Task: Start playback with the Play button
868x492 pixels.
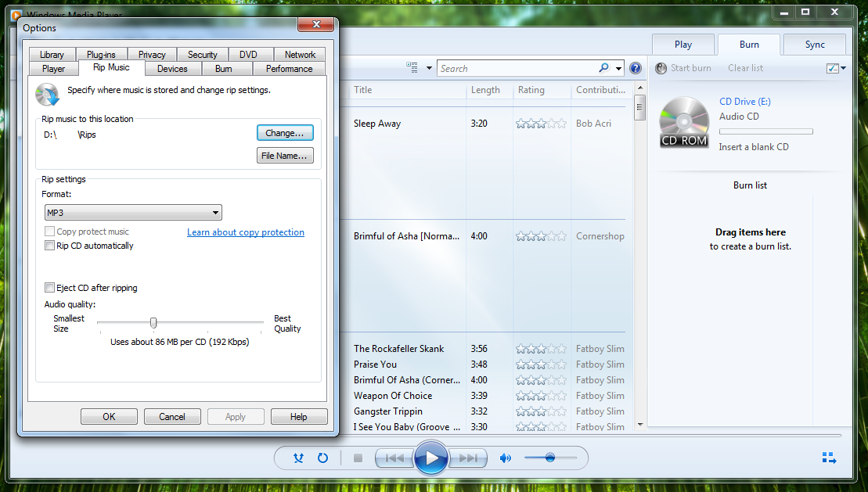Action: pyautogui.click(x=430, y=458)
